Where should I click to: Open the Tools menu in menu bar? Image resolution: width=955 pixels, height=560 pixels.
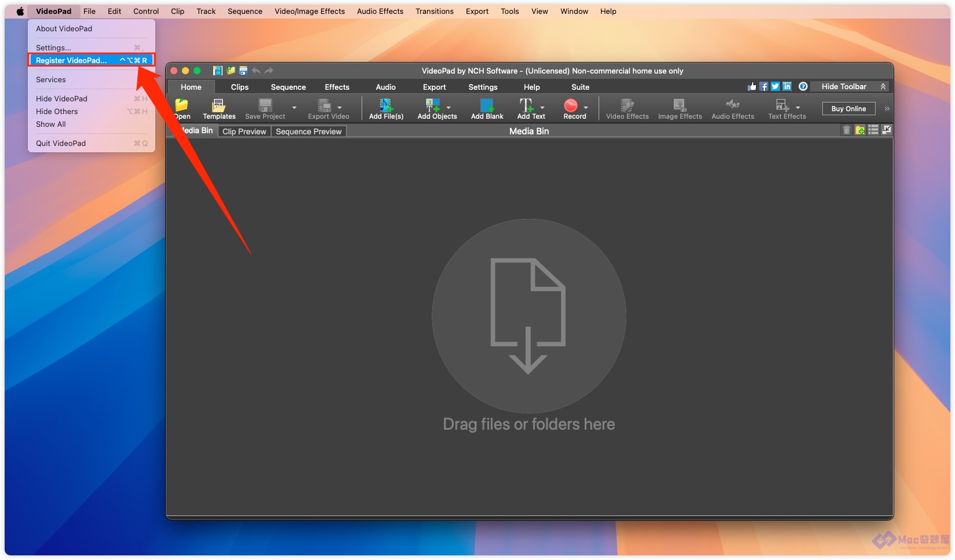pos(509,11)
